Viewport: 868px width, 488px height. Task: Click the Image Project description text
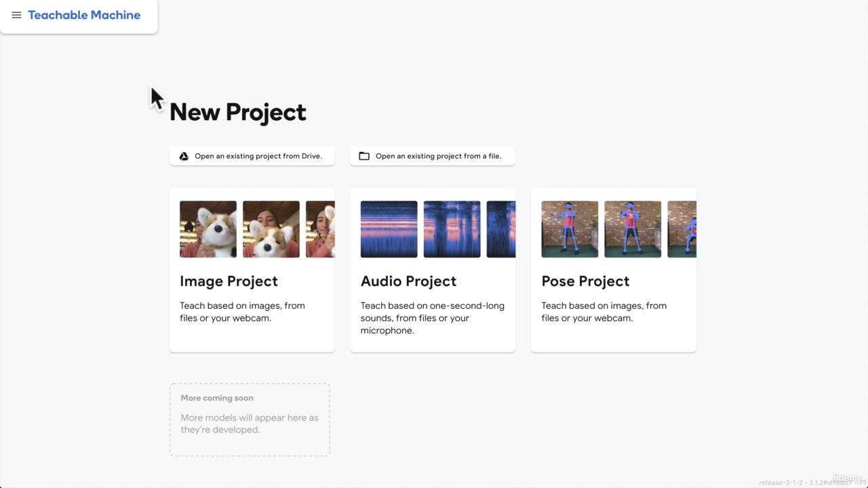click(x=242, y=312)
